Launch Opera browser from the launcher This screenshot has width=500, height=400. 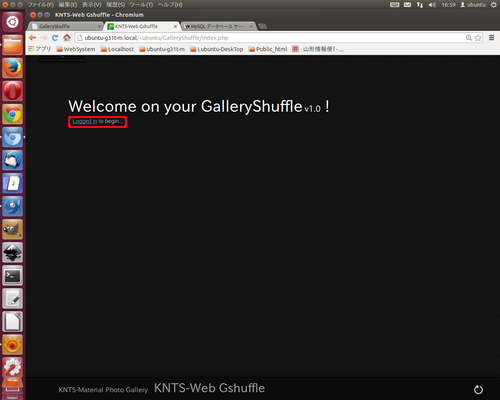click(x=13, y=91)
